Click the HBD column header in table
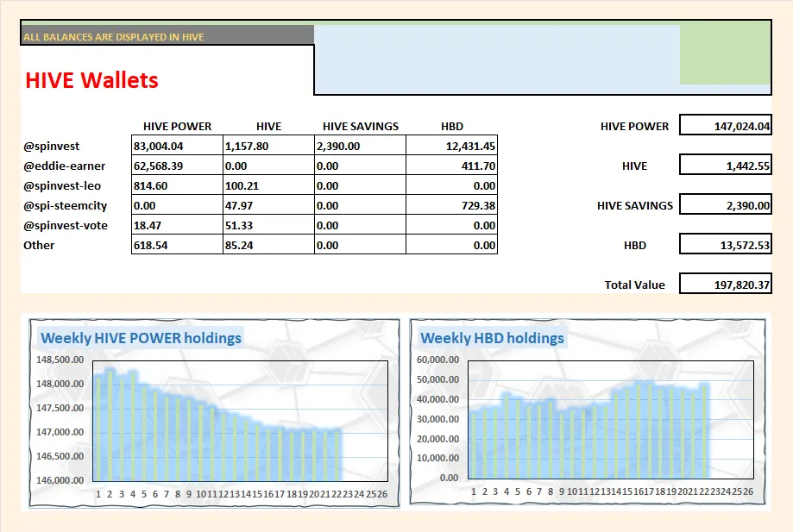 click(451, 126)
